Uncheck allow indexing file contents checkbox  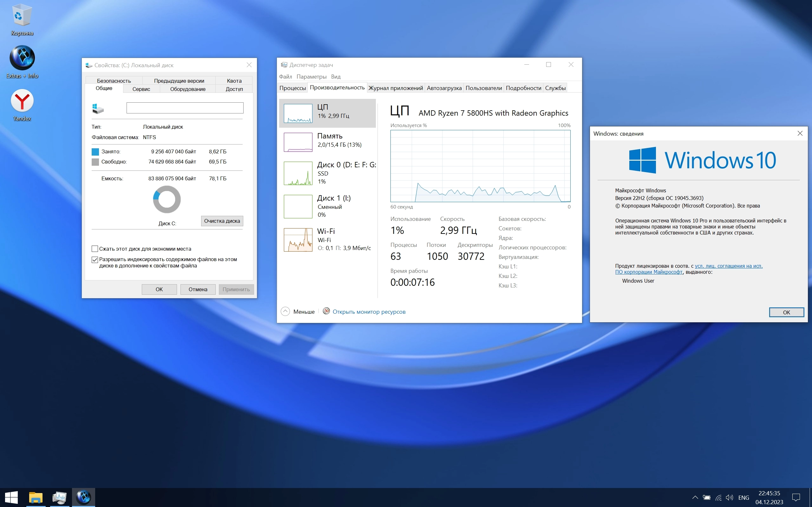[95, 260]
